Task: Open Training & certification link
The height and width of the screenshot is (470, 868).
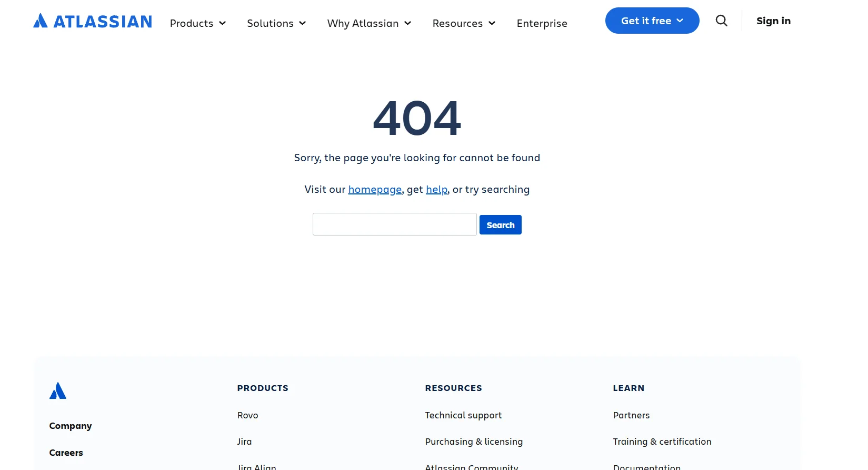Action: (x=662, y=442)
